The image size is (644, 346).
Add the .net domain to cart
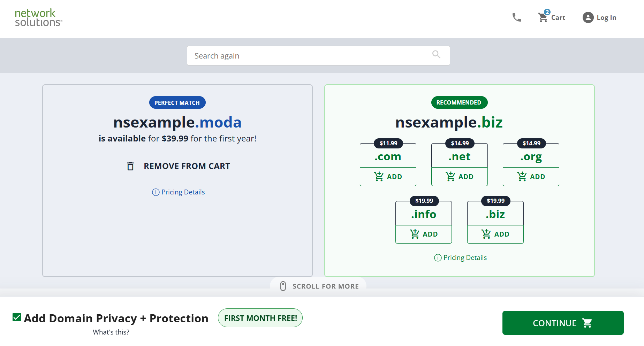coord(459,177)
